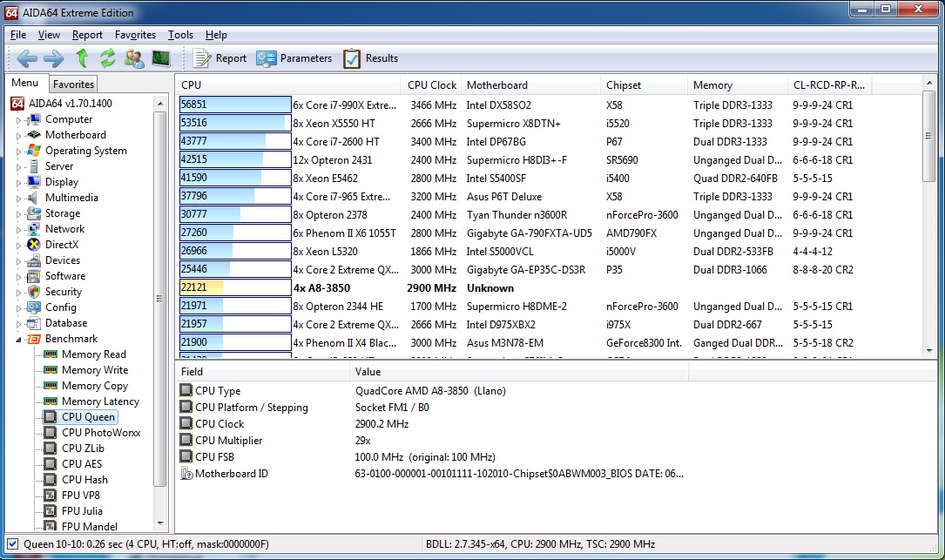Select Memory Read benchmark in tree
This screenshot has width=945, height=560.
pos(93,354)
